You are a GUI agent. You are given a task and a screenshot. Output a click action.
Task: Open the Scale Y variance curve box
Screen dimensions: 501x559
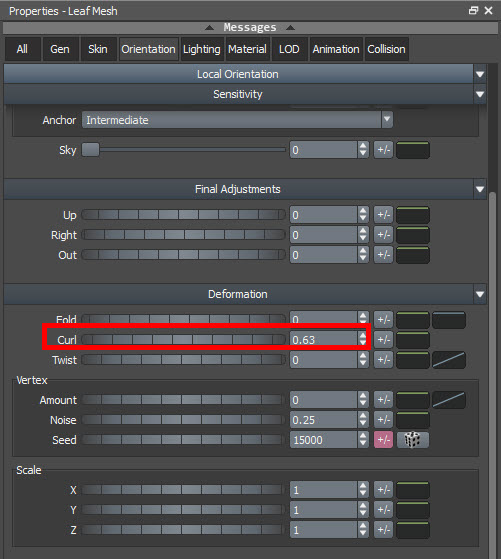pyautogui.click(x=413, y=510)
